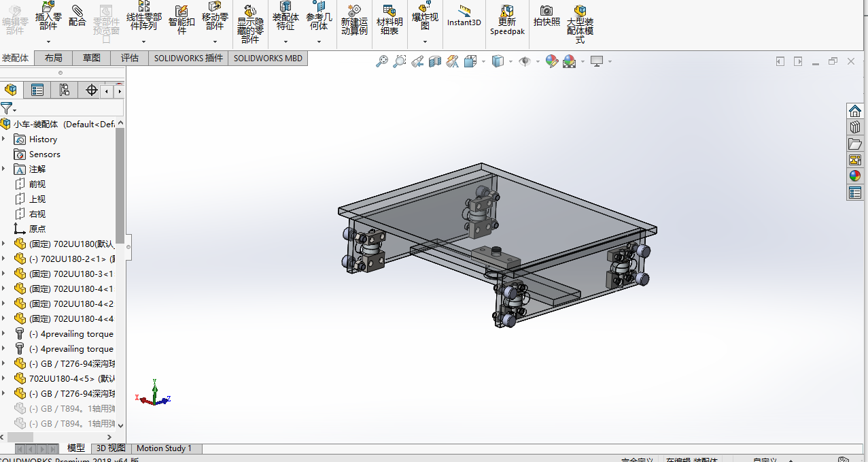The height and width of the screenshot is (462, 868).
Task: Open the Motion Study 1 tab
Action: coord(164,448)
